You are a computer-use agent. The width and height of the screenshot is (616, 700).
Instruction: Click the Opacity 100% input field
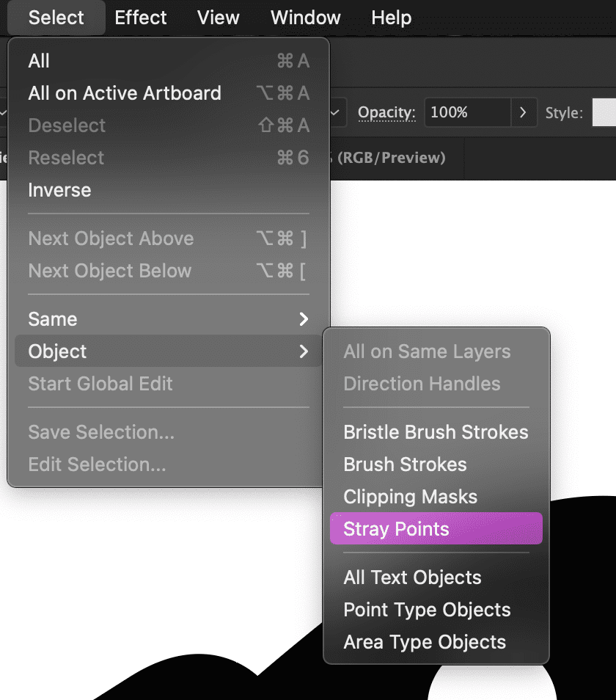[466, 113]
